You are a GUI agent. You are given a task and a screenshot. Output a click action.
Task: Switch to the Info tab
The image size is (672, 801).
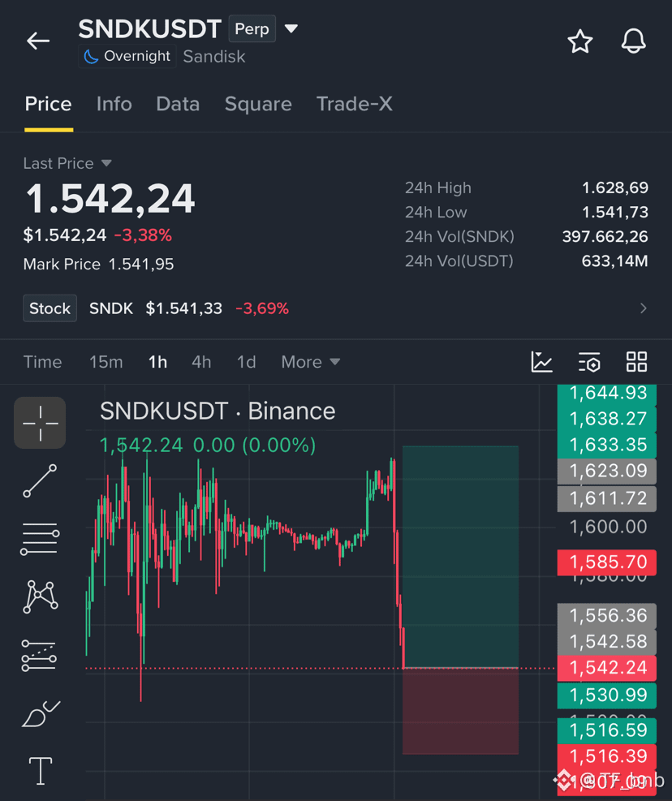[114, 104]
